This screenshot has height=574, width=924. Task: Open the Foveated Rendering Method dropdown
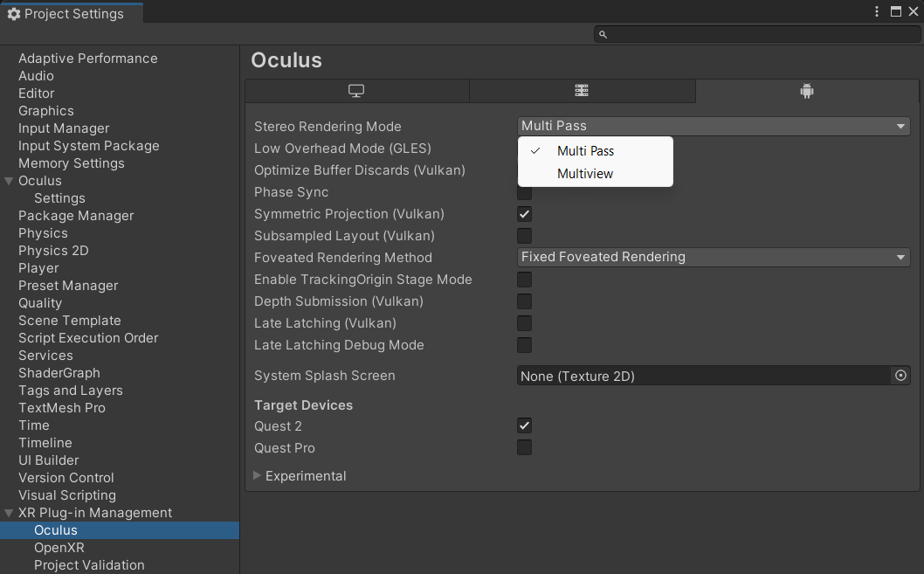coord(714,257)
